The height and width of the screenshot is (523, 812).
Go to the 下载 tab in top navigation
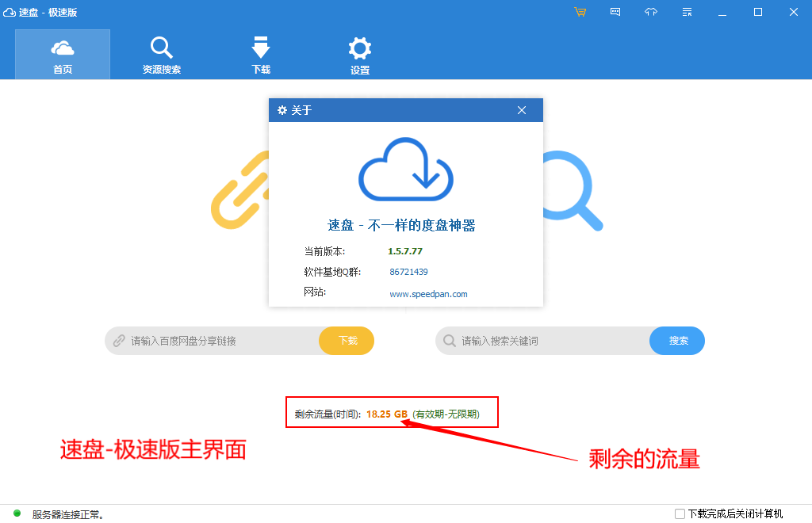(x=261, y=55)
